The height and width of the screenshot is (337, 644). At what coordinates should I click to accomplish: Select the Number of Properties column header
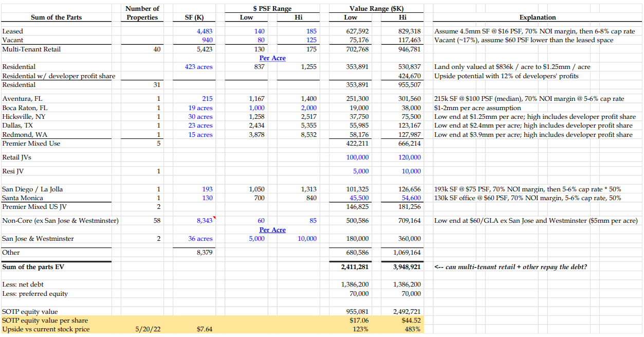tap(142, 13)
